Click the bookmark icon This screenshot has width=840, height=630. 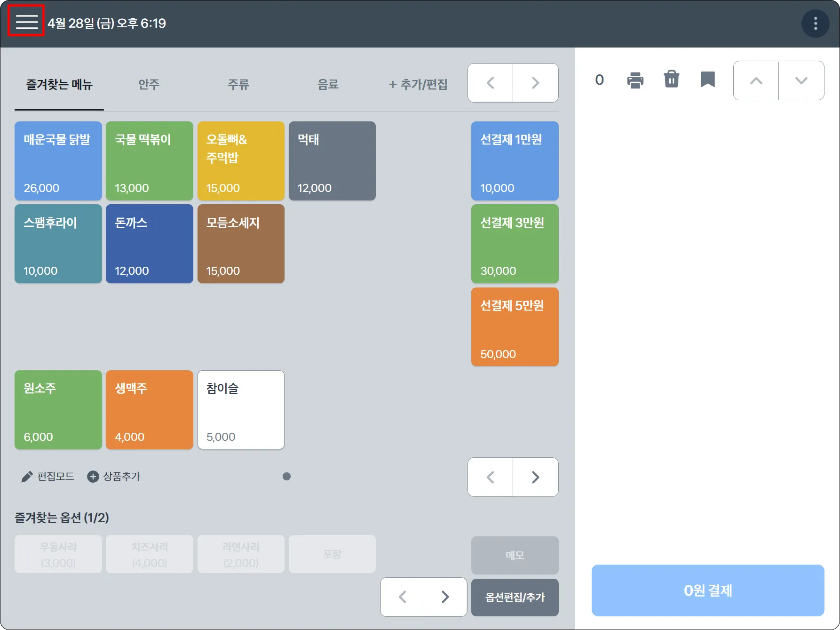click(707, 80)
